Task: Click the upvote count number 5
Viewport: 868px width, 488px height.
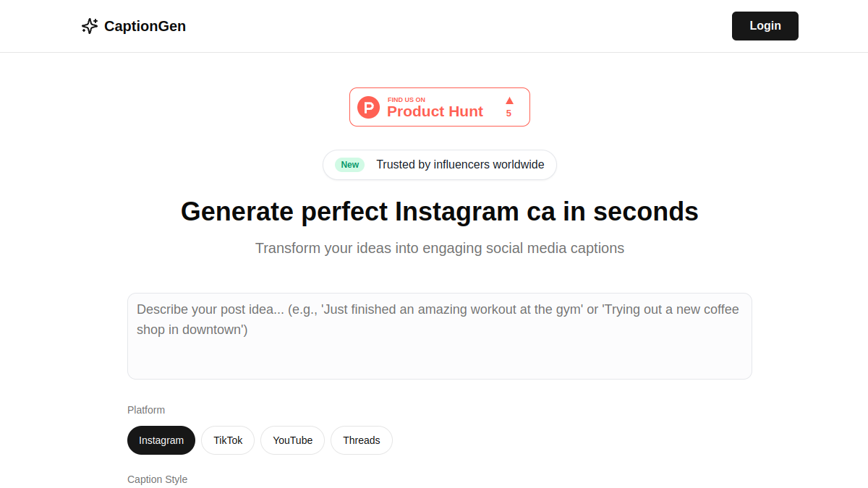Action: (x=509, y=114)
